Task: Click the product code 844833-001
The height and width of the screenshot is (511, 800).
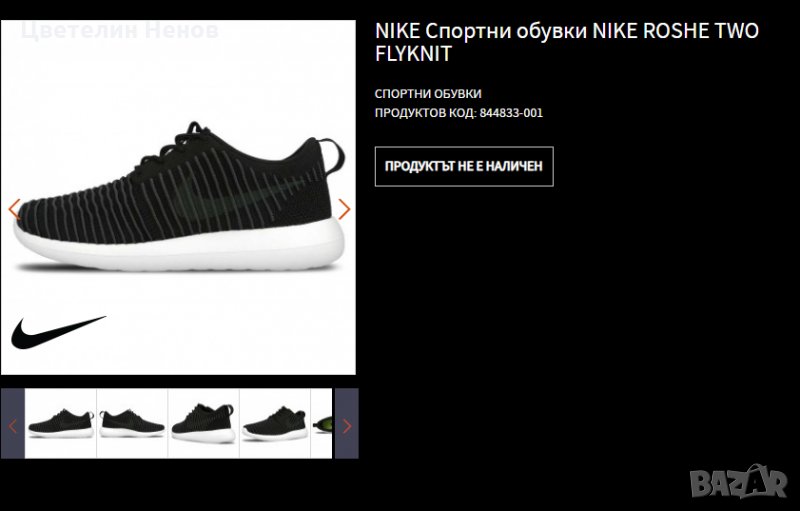Action: point(511,113)
